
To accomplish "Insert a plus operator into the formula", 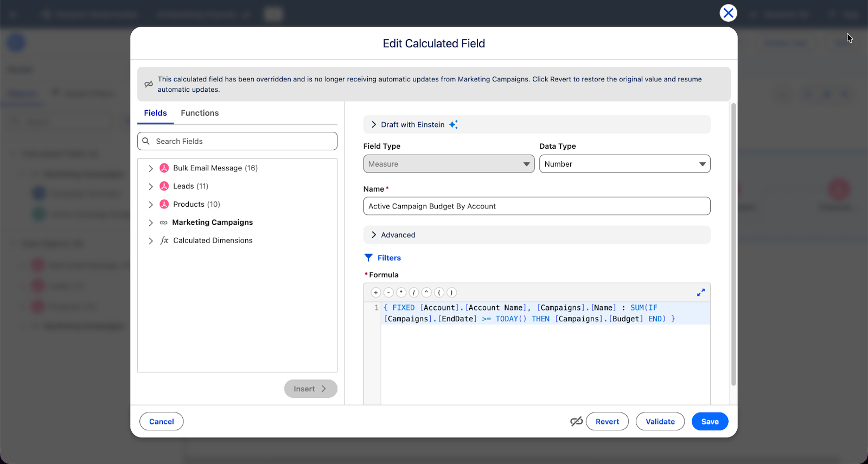I will tap(376, 293).
